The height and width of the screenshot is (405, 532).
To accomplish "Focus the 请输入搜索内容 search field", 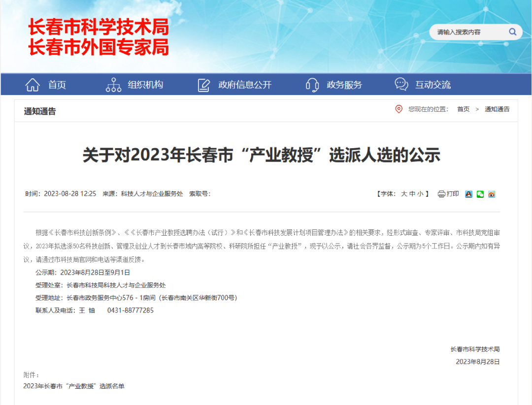I will pyautogui.click(x=468, y=32).
